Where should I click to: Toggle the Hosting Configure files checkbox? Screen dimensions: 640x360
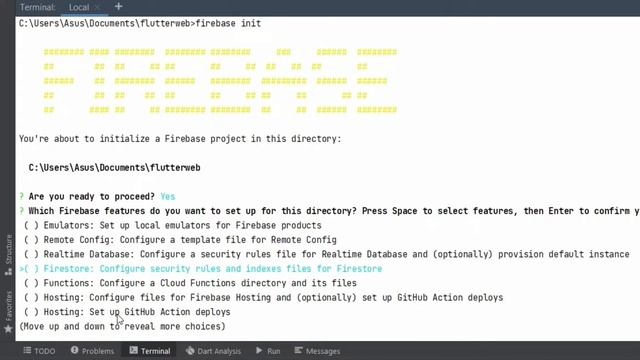31,298
